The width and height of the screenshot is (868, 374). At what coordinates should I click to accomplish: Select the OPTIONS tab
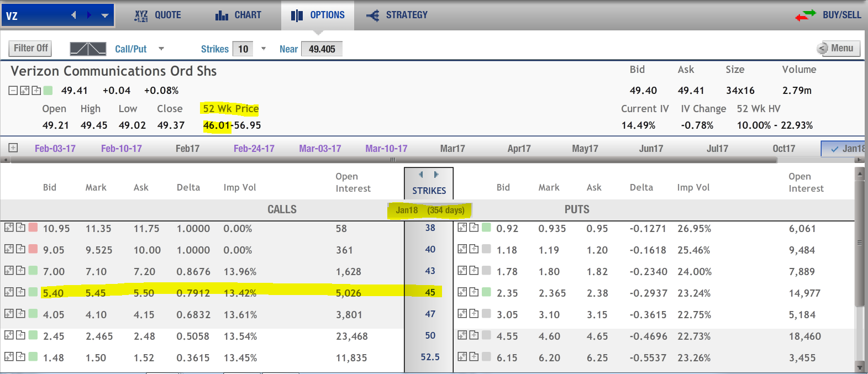tap(318, 15)
